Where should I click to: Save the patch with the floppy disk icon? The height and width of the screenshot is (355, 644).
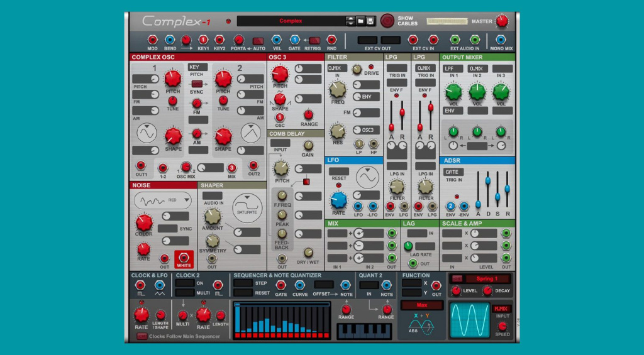370,21
